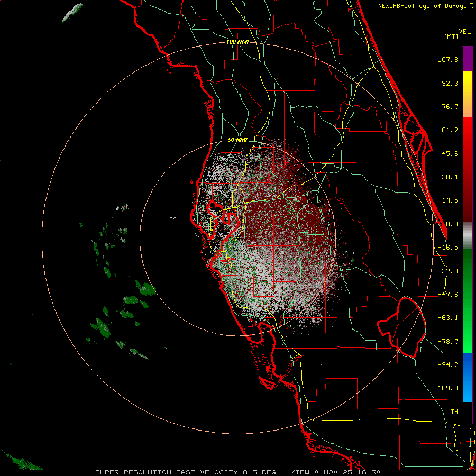
Task: Click the -63.1 velocity scale value
Action: click(x=448, y=318)
